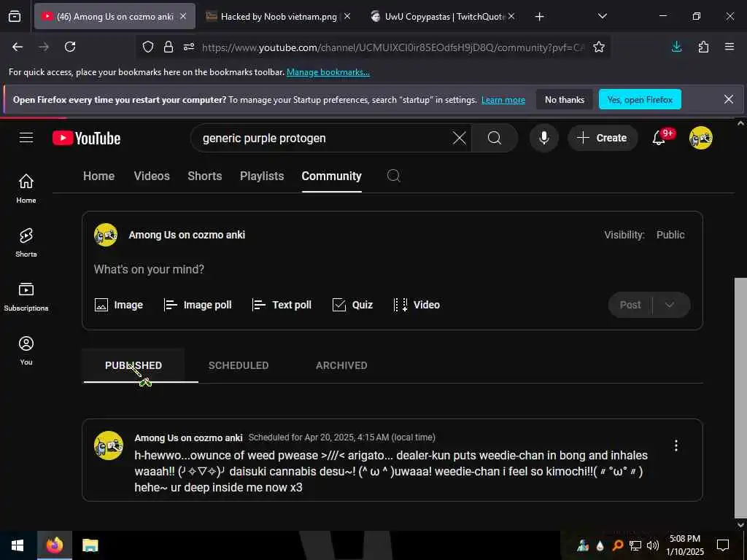Open the Windows Start menu
Screen dimensions: 747x560
(18, 545)
